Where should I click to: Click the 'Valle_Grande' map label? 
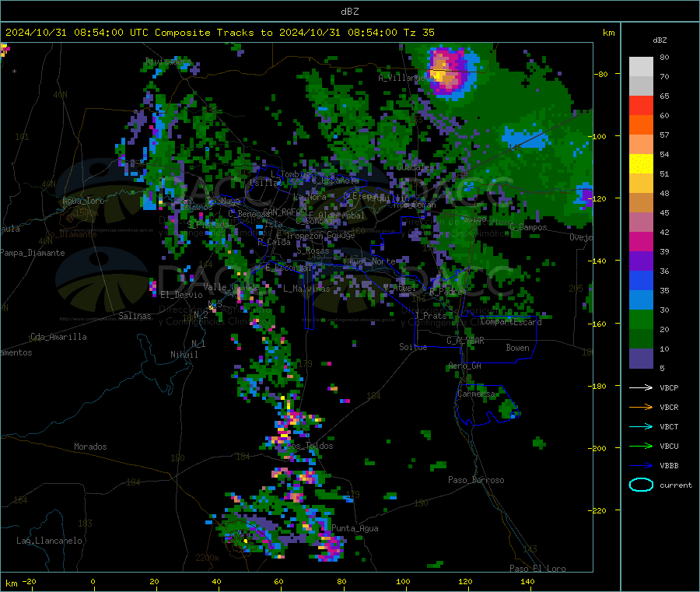tap(231, 286)
